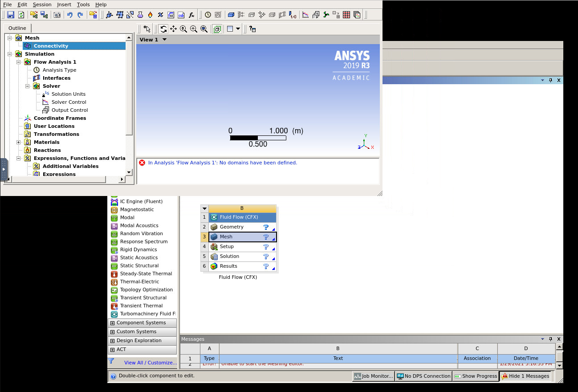Redo the last action
This screenshot has height=392, width=578.
80,15
